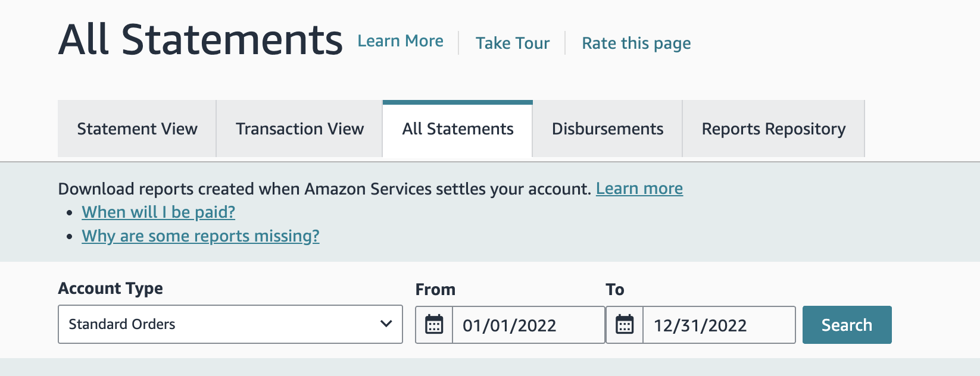
Task: Click the Account Type field label
Action: click(111, 289)
